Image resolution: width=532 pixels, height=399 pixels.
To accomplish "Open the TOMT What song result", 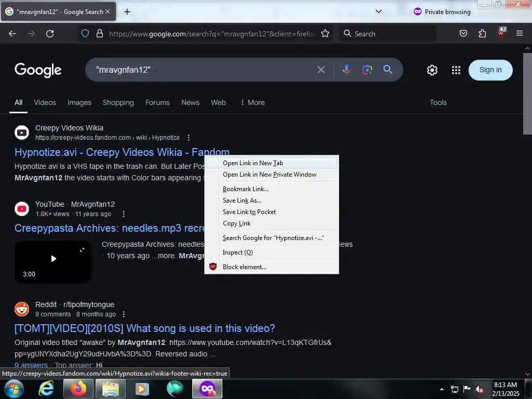I will coord(144,328).
